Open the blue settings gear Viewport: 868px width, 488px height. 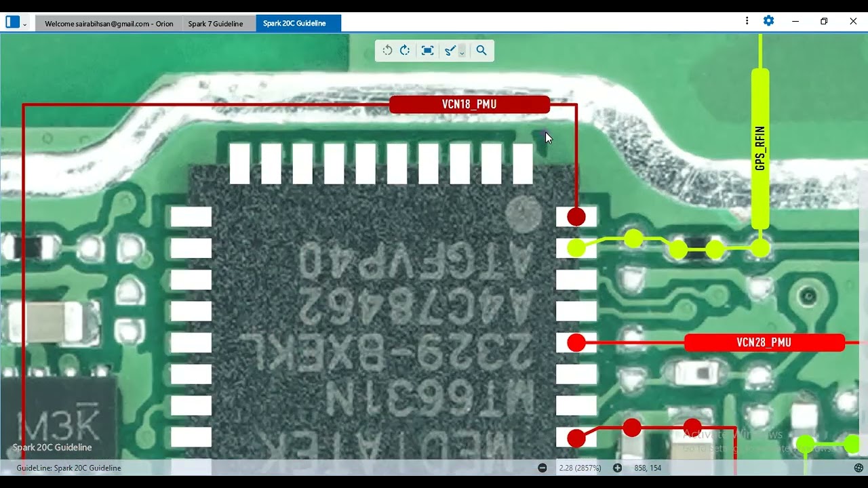point(768,21)
